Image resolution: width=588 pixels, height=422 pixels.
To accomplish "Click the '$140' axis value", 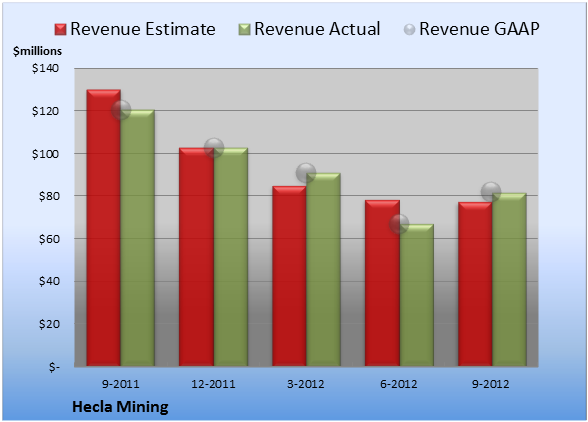I will (45, 68).
